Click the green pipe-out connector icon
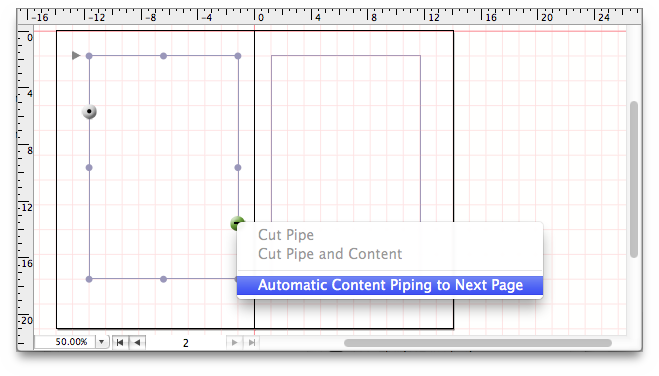Viewport: 659px width, 376px height. click(x=237, y=223)
